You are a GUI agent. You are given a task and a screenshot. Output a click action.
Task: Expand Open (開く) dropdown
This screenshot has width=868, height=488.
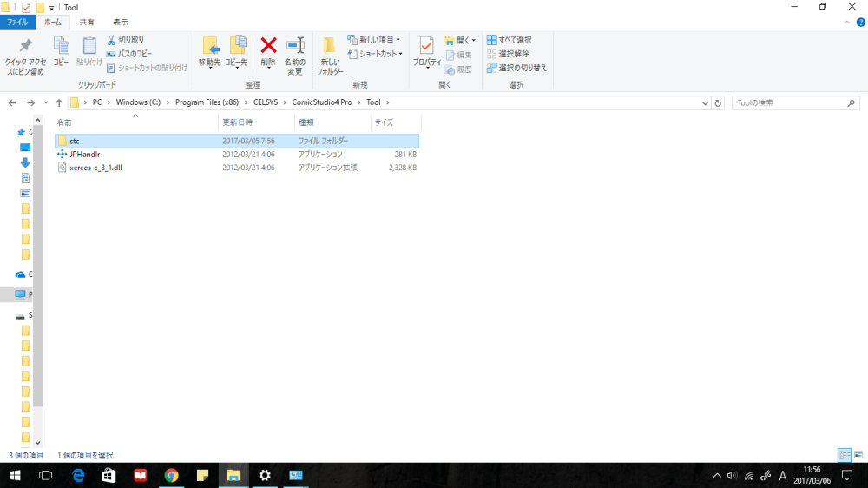coord(460,41)
